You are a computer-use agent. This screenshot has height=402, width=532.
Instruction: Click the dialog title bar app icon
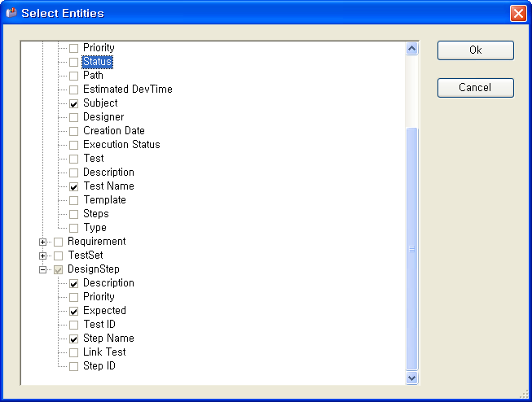pyautogui.click(x=11, y=13)
